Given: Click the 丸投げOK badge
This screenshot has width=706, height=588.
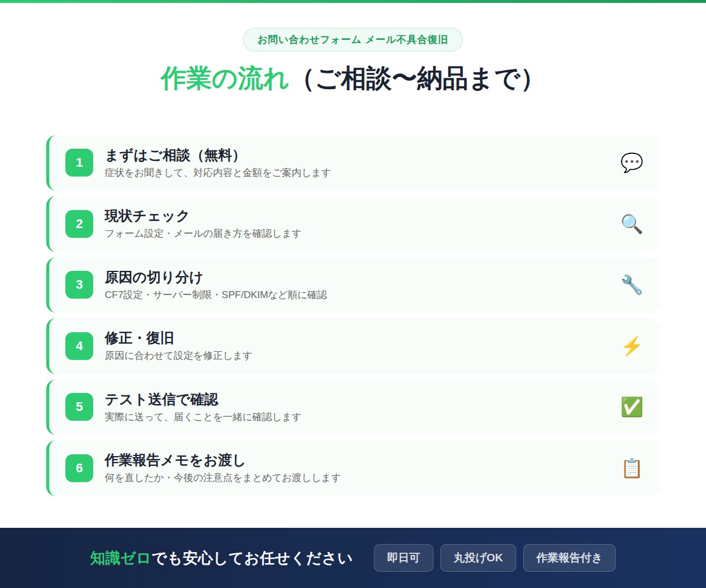Looking at the screenshot, I should pos(478,558).
